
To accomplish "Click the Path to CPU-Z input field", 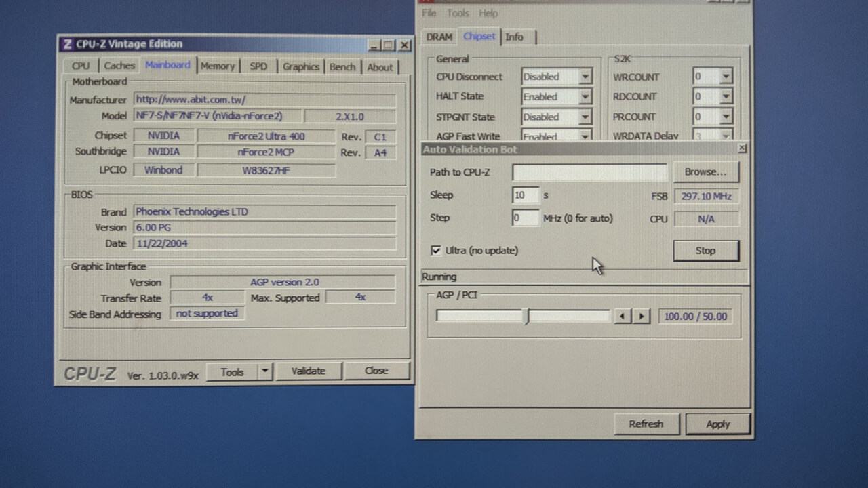I will pyautogui.click(x=590, y=172).
